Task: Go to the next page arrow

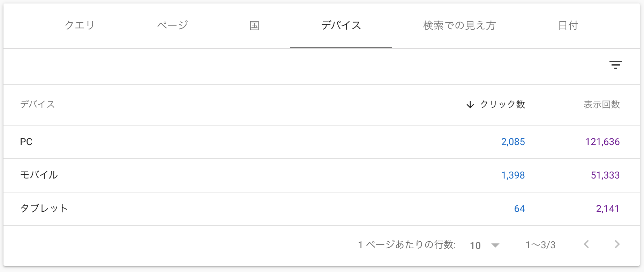Action: click(617, 244)
